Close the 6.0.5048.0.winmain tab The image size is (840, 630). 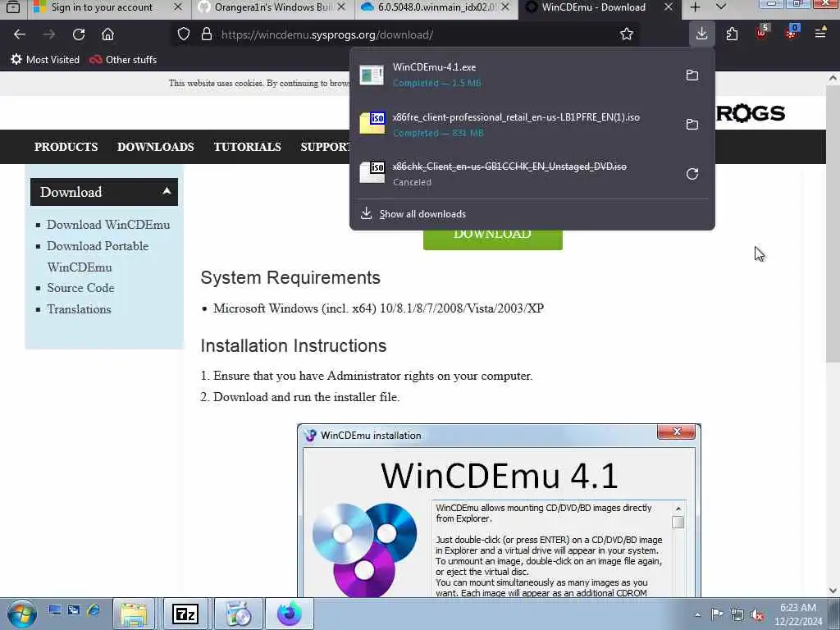(x=505, y=7)
